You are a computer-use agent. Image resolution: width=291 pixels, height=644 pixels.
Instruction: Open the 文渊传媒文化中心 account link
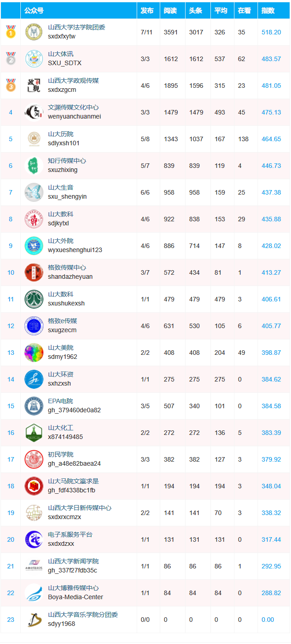73,108
